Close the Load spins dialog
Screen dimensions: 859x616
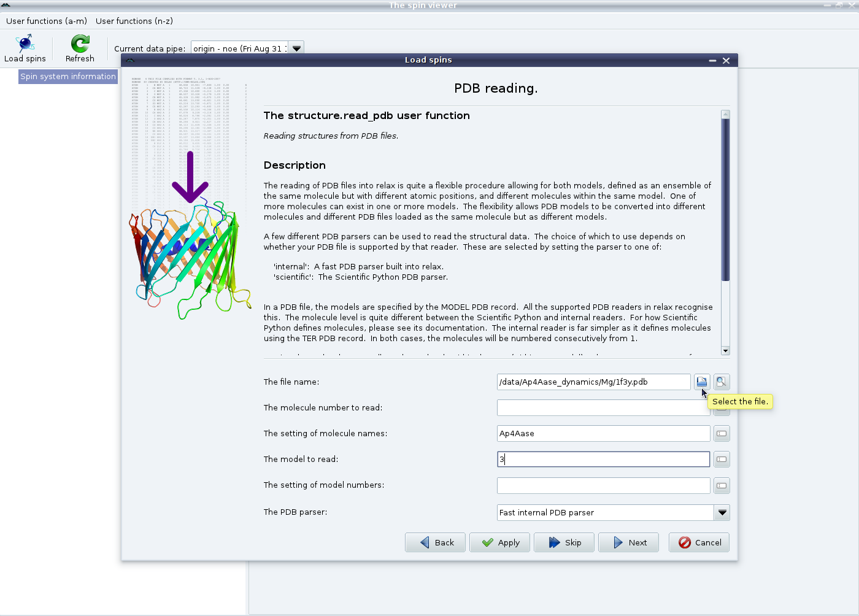tap(726, 60)
